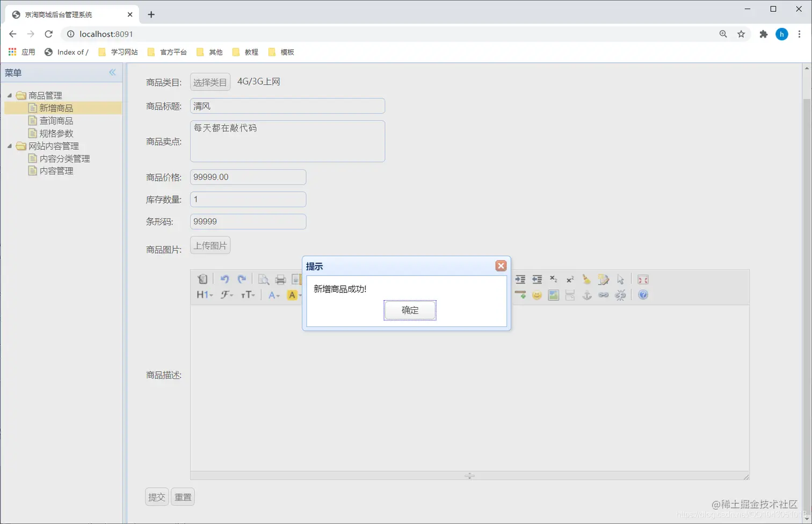Insert a horizontal rule
Screen dimensions: 812x524
click(x=520, y=295)
